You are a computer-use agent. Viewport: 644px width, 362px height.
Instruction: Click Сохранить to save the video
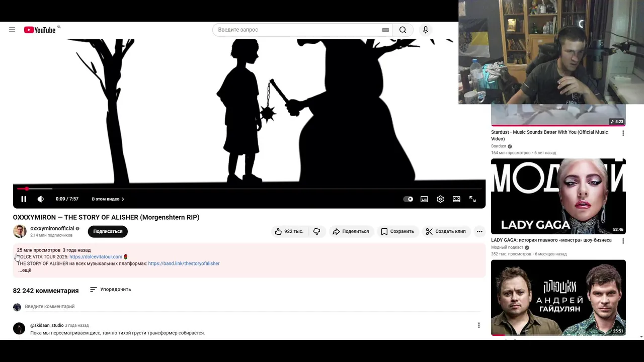397,231
